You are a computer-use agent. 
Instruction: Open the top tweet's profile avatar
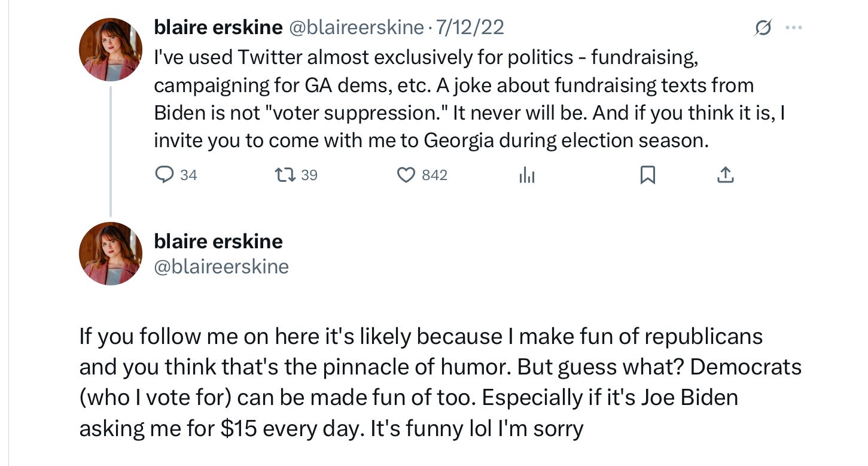pyautogui.click(x=111, y=50)
